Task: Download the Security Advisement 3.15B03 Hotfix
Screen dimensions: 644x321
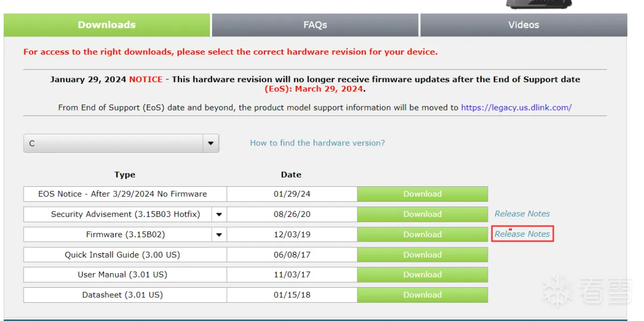Action: point(422,214)
